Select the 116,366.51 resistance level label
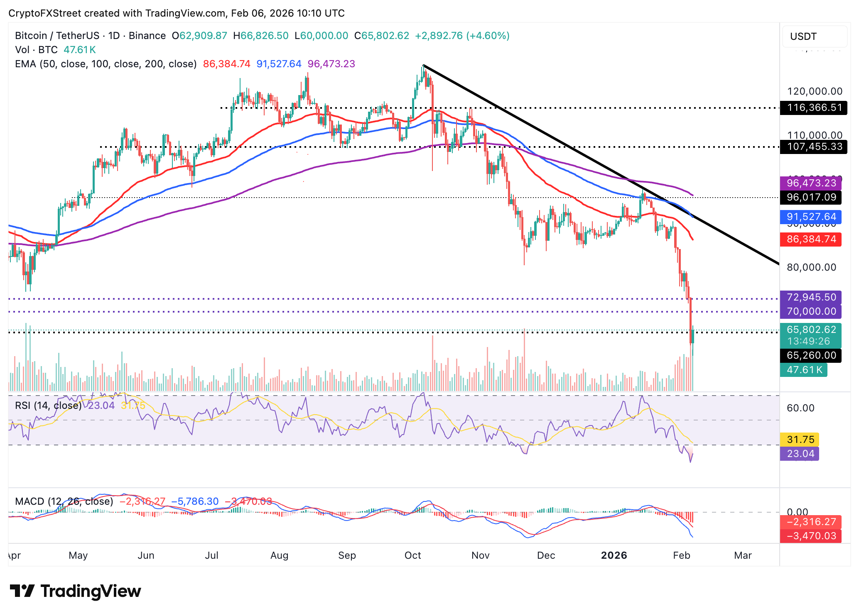This screenshot has width=859, height=616. click(813, 108)
